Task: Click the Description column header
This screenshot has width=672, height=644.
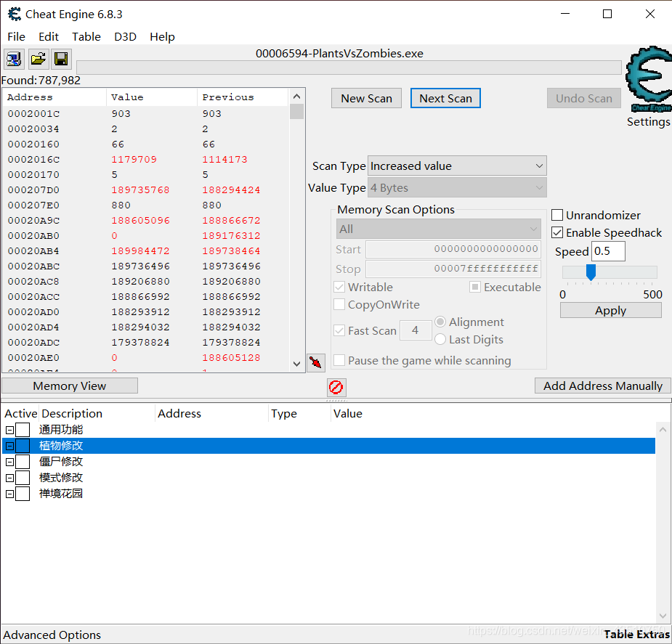Action: click(97, 414)
